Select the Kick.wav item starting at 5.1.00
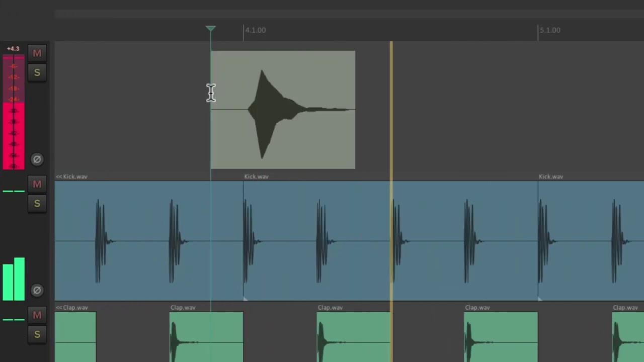The image size is (644, 362). pos(591,241)
